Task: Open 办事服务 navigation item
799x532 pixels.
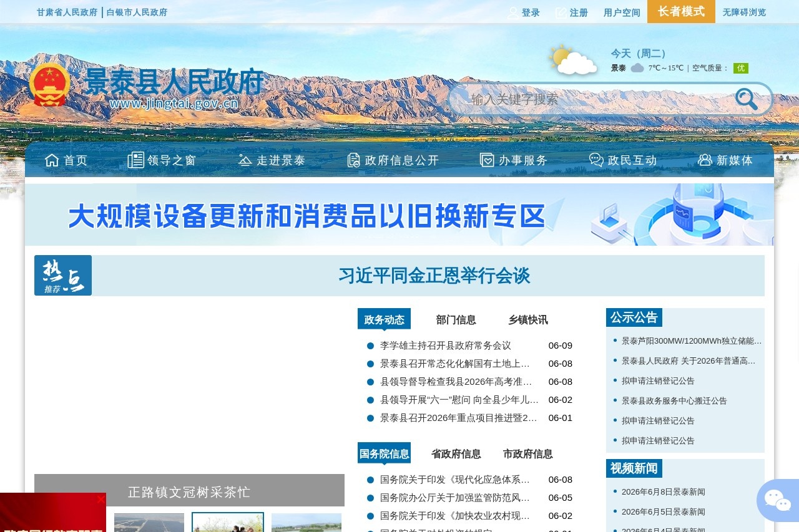Action: 523,160
